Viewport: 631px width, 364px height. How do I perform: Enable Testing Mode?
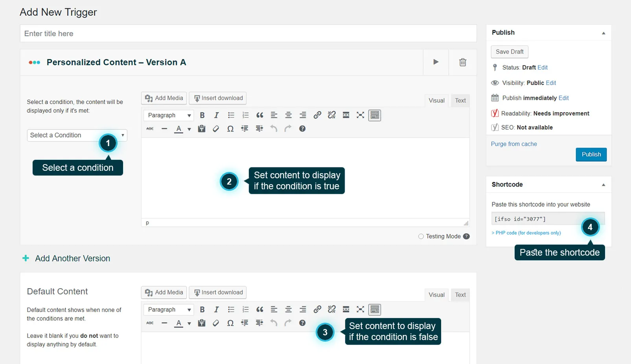421,236
